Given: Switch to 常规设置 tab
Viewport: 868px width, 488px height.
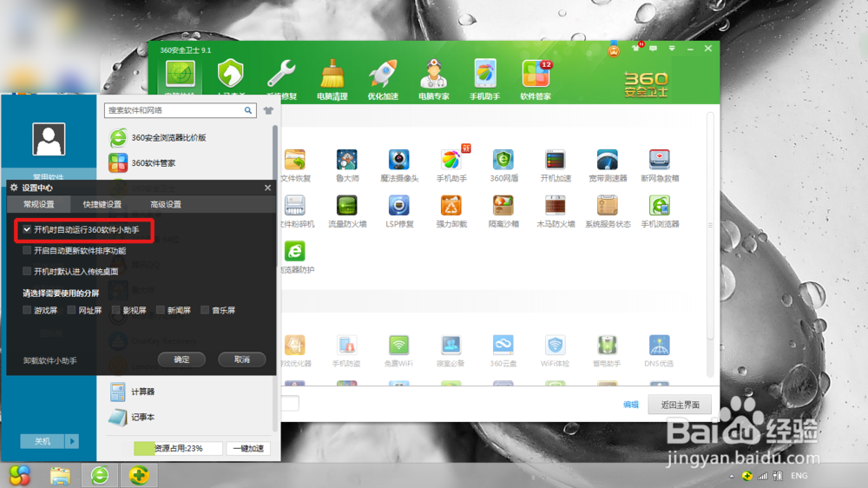Looking at the screenshot, I should [x=39, y=204].
